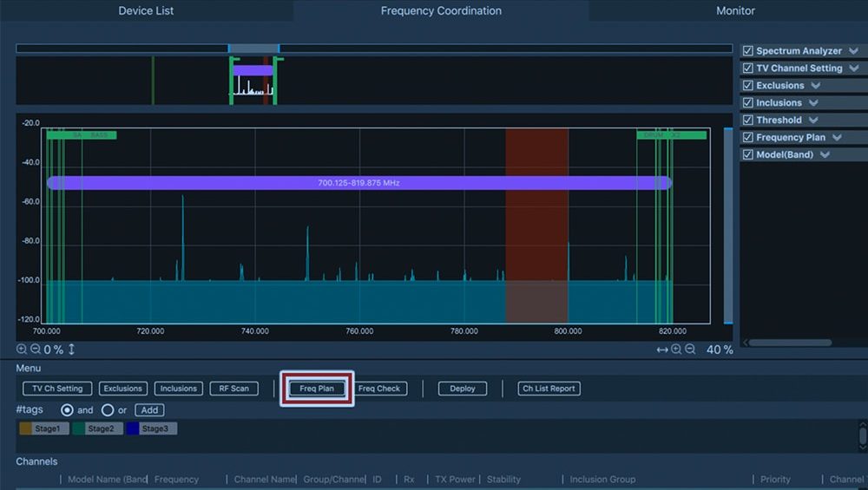Image resolution: width=868 pixels, height=490 pixels.
Task: Click the ID column header
Action: click(x=377, y=479)
